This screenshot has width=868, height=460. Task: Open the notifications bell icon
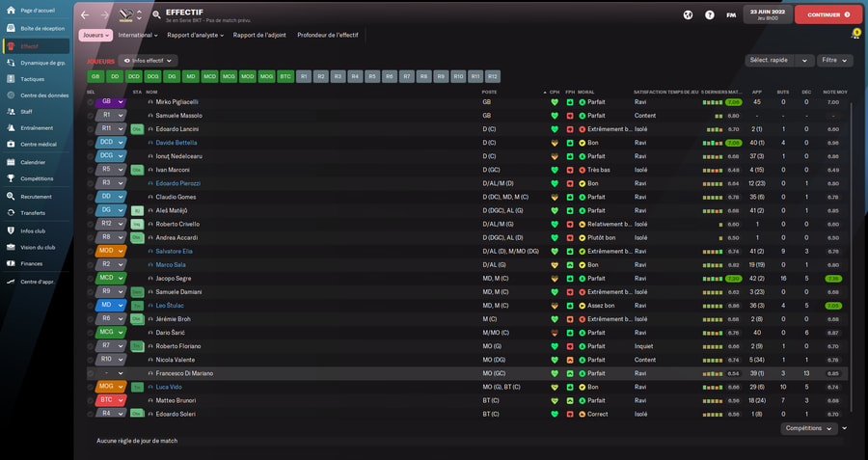(855, 35)
